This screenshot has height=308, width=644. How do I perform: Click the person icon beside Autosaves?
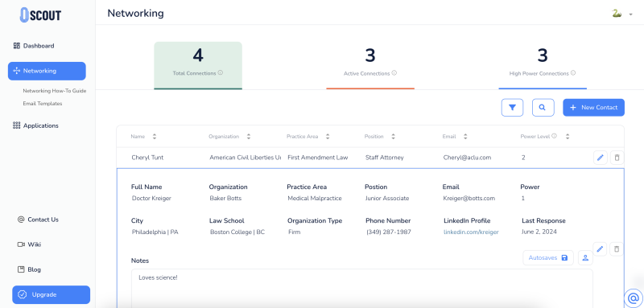click(x=585, y=258)
